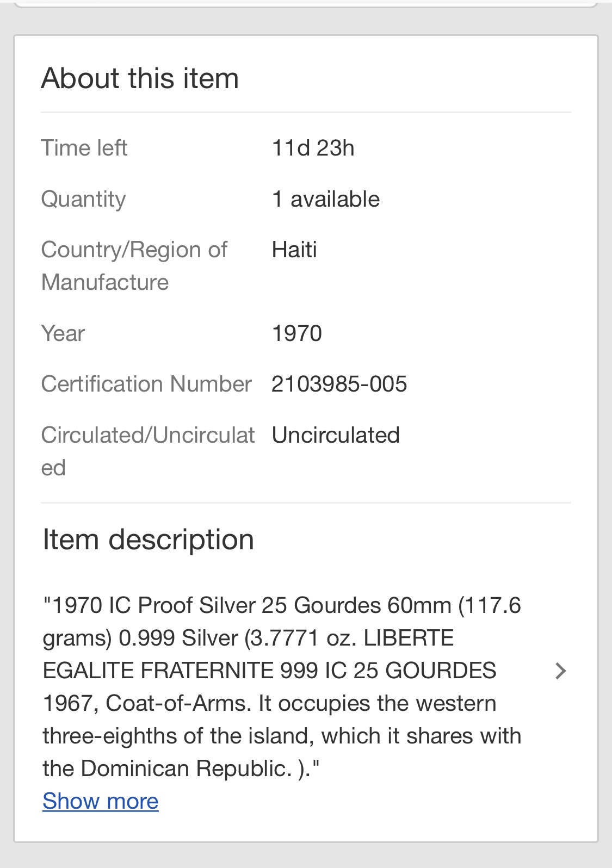Select Country/Region of Manufacture label

point(134,266)
